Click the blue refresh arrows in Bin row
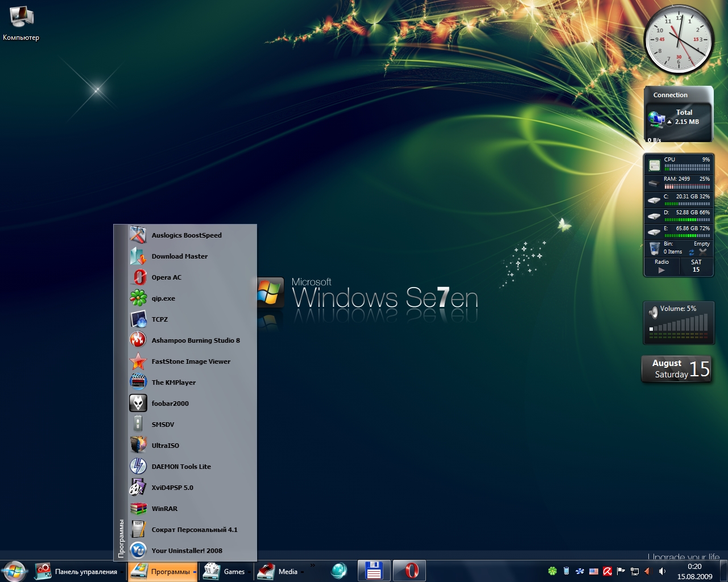728x582 pixels. 692,252
